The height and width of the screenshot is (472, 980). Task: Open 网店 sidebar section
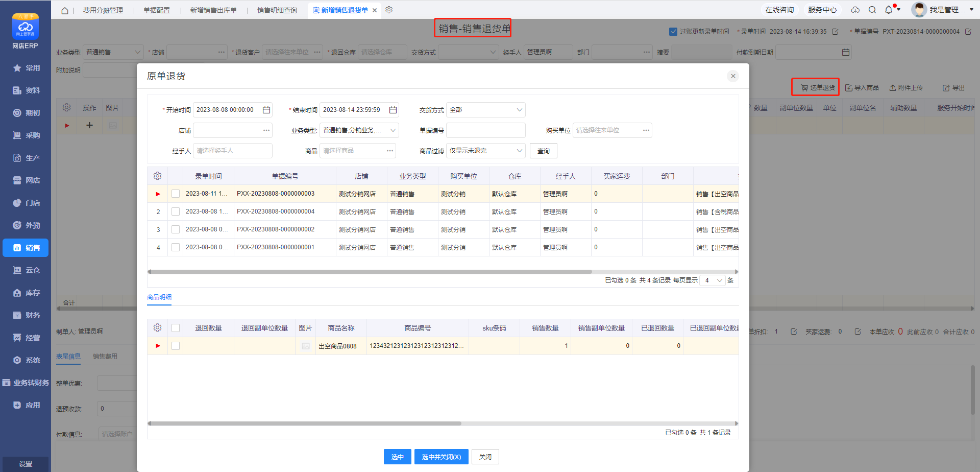tap(26, 180)
